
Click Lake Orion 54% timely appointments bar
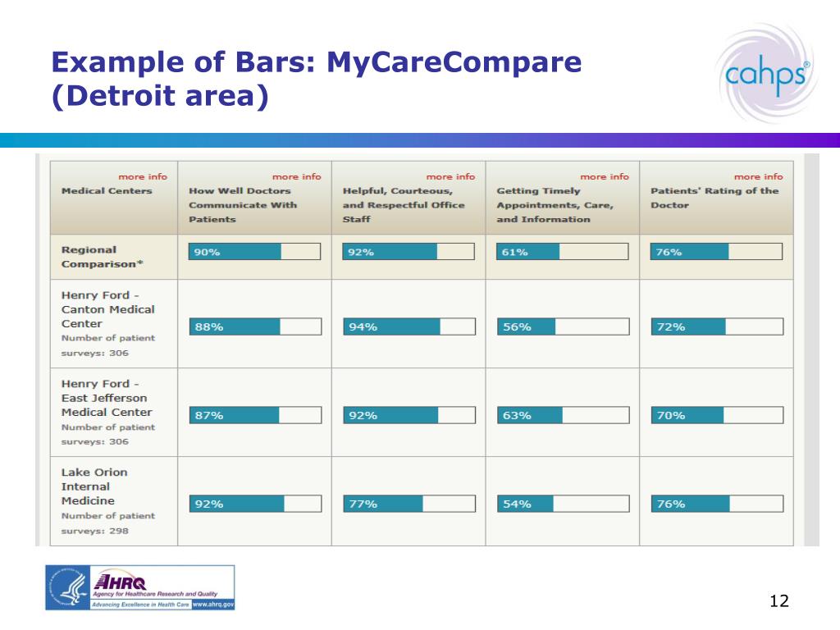coord(563,504)
